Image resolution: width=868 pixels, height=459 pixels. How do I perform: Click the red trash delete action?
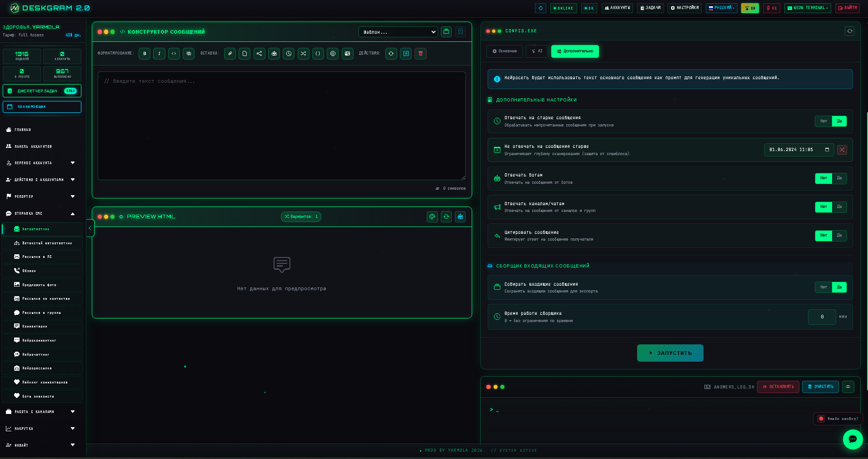[420, 54]
